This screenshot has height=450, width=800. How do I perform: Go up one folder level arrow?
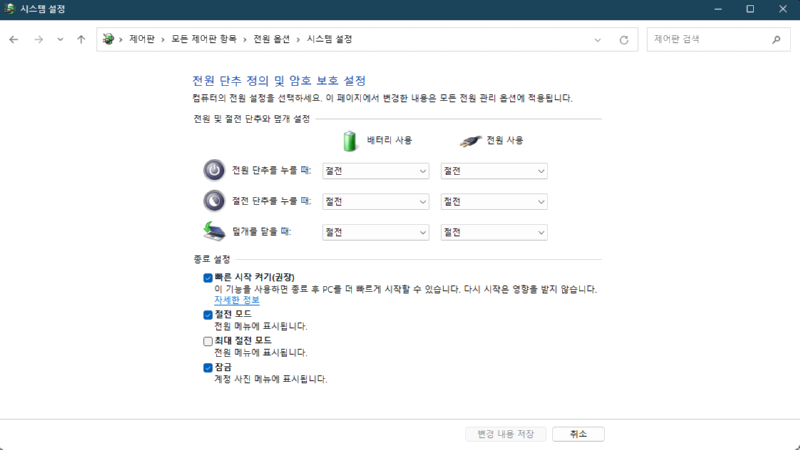(81, 39)
